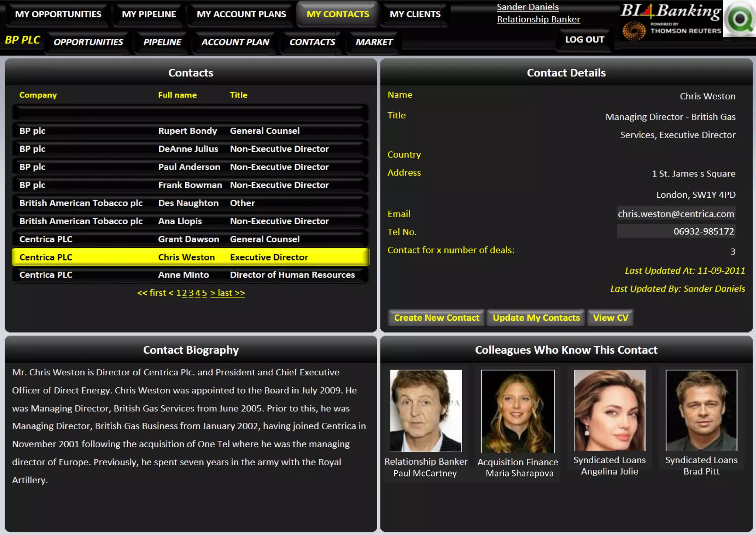Sort contacts by Company column header
The height and width of the screenshot is (535, 756).
pyautogui.click(x=38, y=95)
